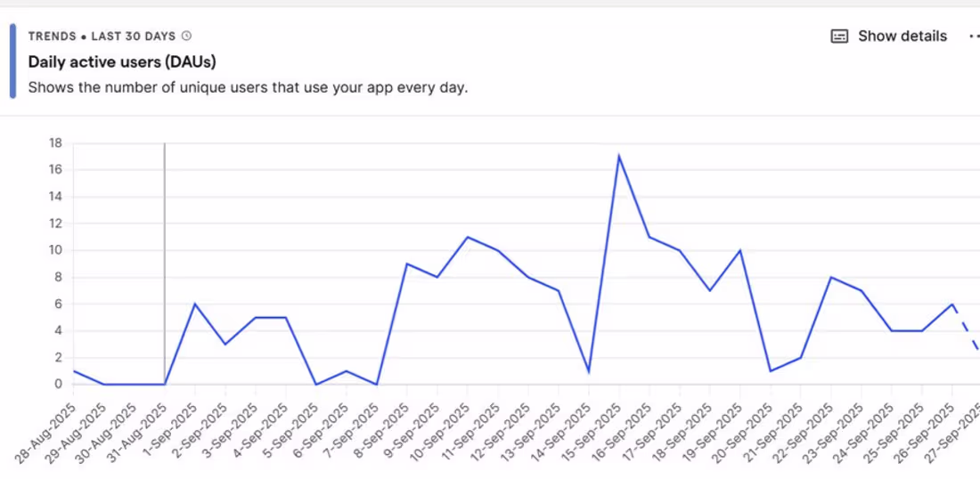Click the 10-Sep-2025 data point at value 11

point(467,237)
